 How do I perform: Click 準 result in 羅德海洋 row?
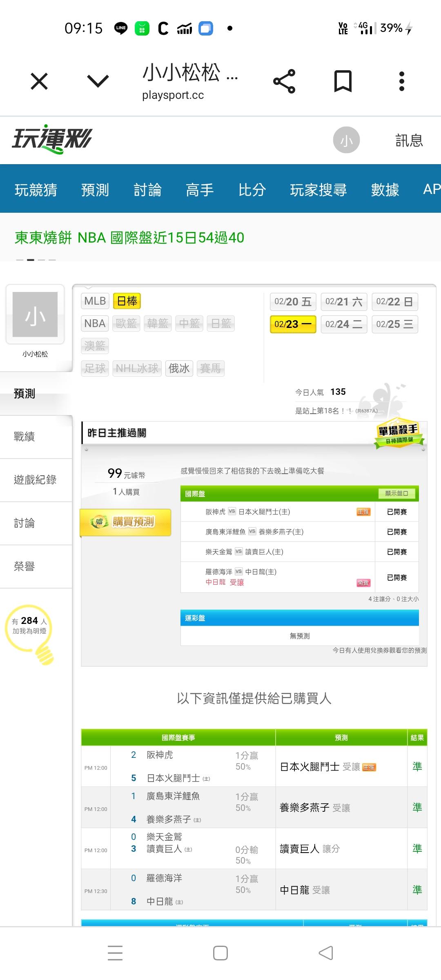coord(417,890)
